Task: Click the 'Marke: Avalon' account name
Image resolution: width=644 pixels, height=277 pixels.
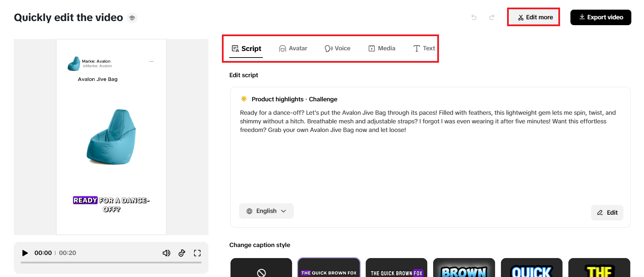Action: (x=96, y=61)
